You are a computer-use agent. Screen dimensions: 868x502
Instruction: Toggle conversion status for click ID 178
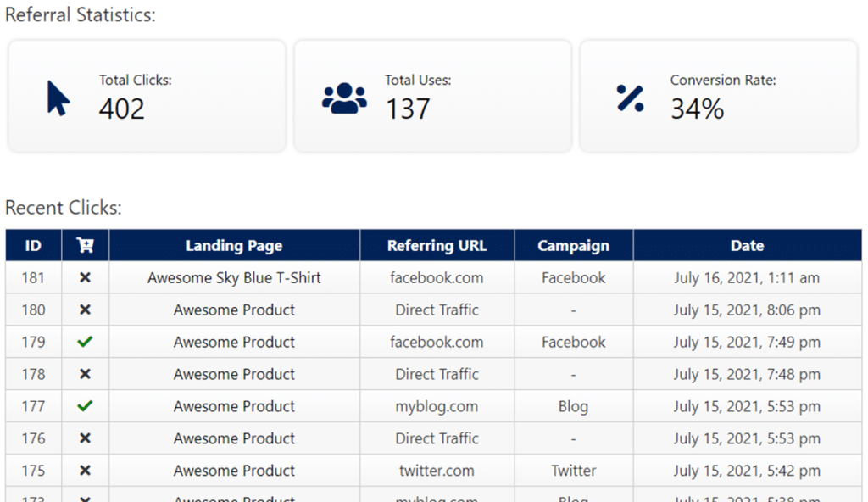tap(85, 374)
